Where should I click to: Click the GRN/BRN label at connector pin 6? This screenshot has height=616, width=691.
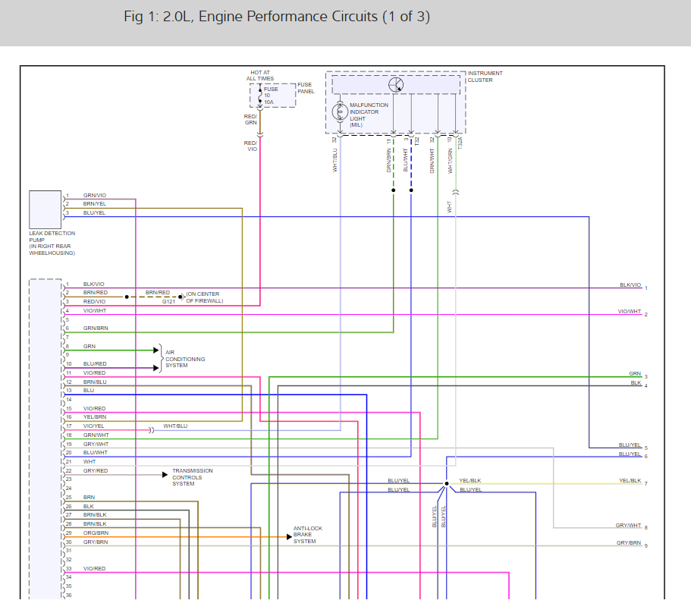coord(96,328)
